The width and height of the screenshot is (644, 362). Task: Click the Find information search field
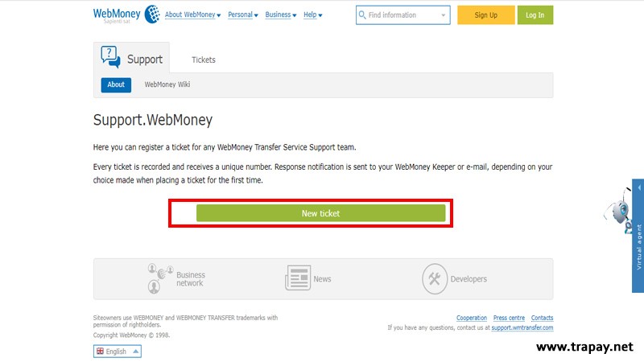(403, 15)
